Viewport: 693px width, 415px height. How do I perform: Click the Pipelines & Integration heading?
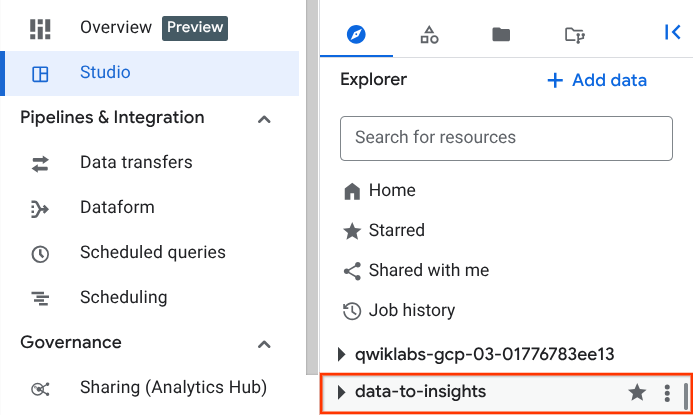point(112,118)
